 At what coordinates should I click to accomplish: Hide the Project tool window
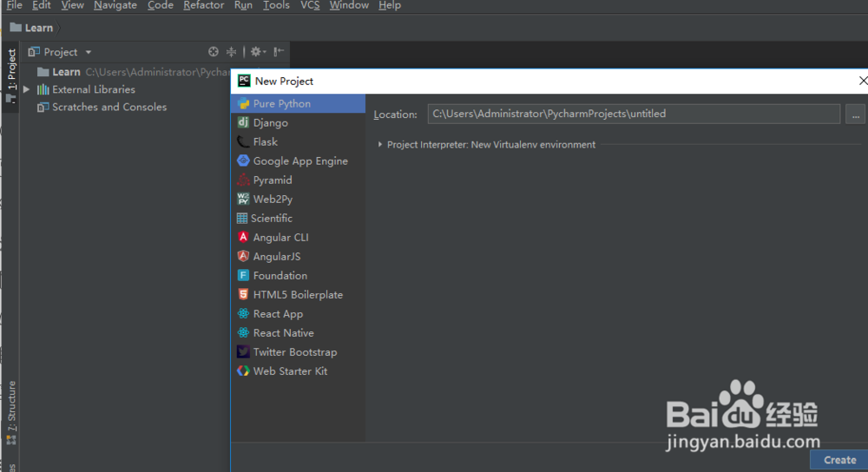pos(279,51)
